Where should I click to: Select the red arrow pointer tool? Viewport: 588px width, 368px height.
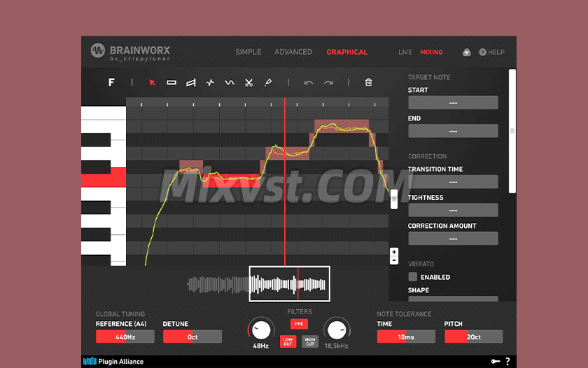pyautogui.click(x=153, y=83)
